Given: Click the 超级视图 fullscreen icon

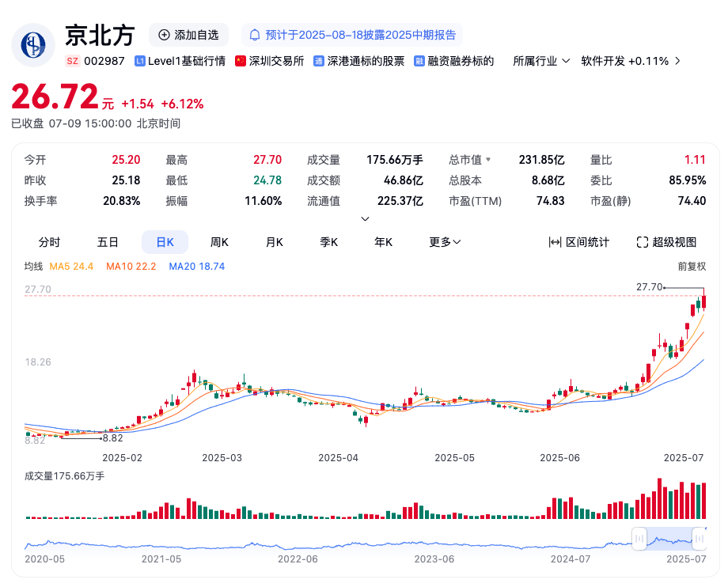Looking at the screenshot, I should [x=642, y=242].
